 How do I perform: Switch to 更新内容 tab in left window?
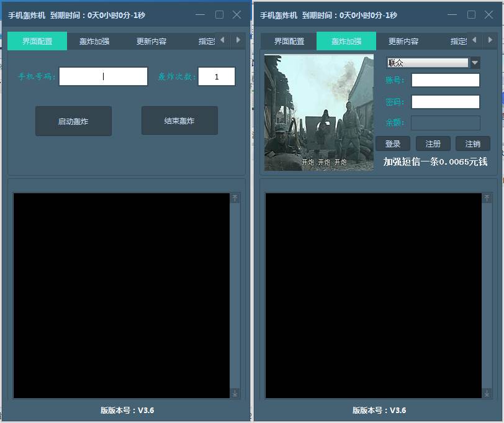pos(151,42)
